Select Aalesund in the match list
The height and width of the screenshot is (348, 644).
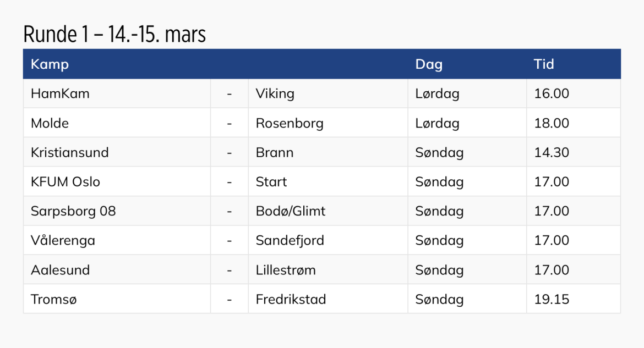click(x=60, y=270)
